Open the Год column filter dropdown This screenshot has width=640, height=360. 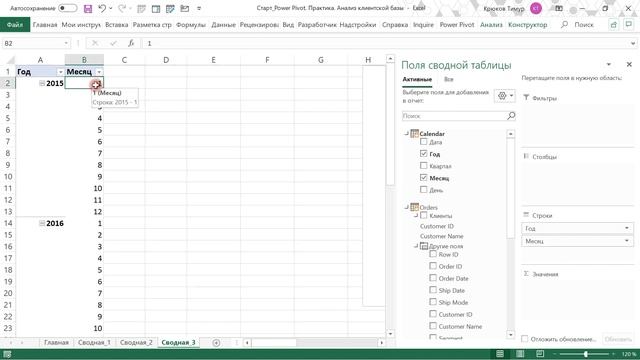point(60,72)
